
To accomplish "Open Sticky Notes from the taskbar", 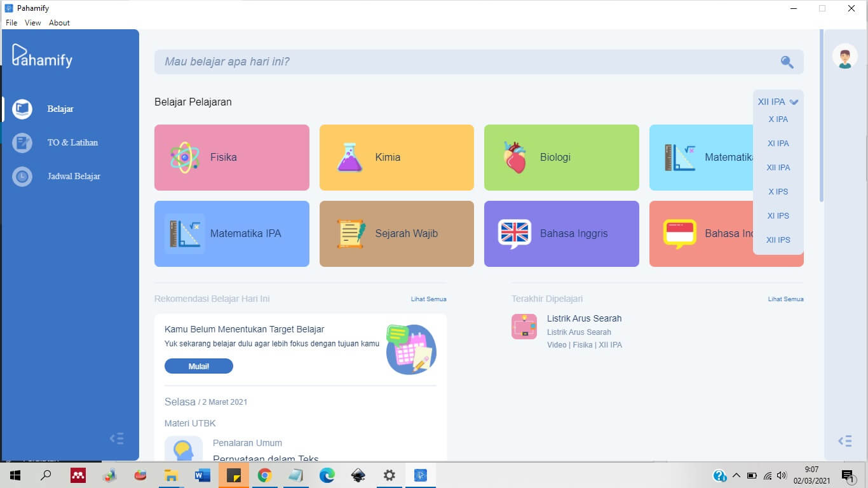I will click(x=234, y=475).
